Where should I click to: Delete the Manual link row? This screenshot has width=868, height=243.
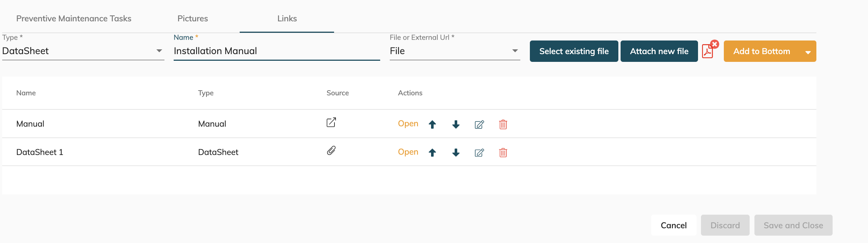click(x=503, y=124)
